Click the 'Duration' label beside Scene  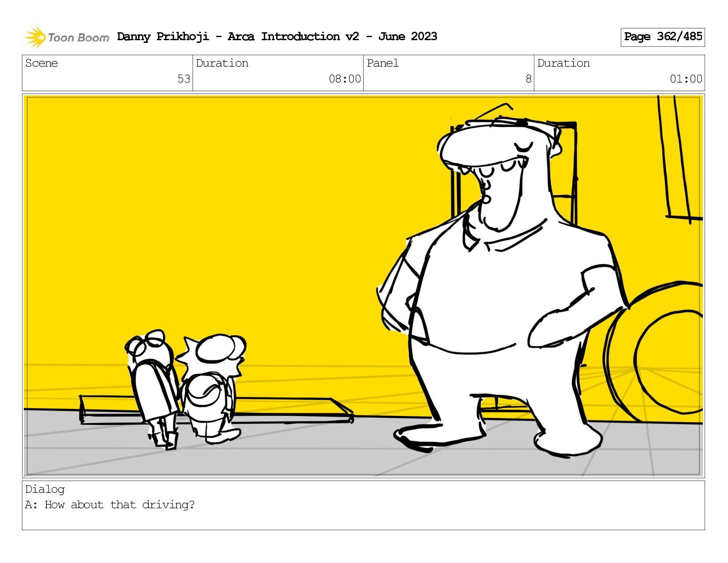click(x=222, y=63)
